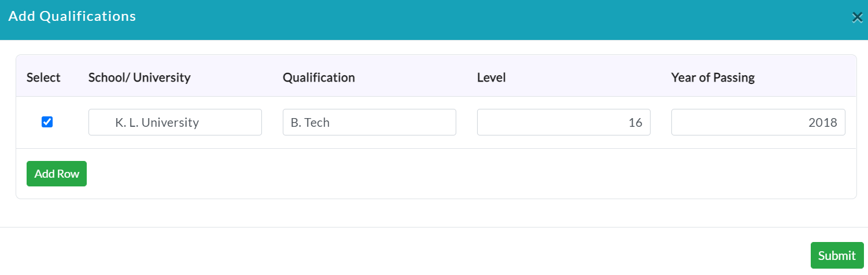Screen dimensions: 868x275
Task: Click the Year of Passing column header
Action: pyautogui.click(x=713, y=78)
